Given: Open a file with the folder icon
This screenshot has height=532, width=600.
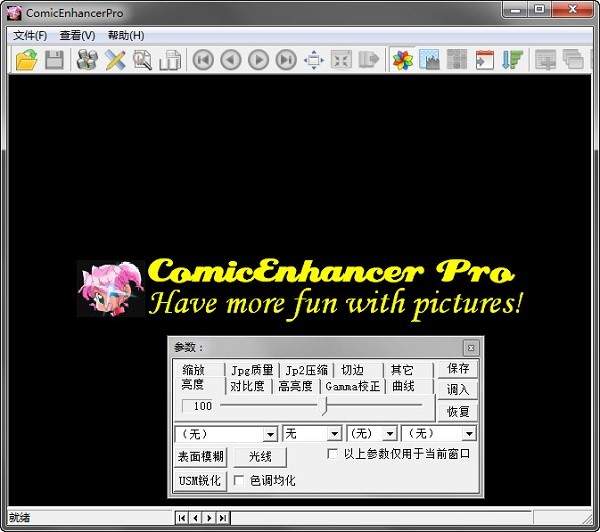Looking at the screenshot, I should (26, 60).
